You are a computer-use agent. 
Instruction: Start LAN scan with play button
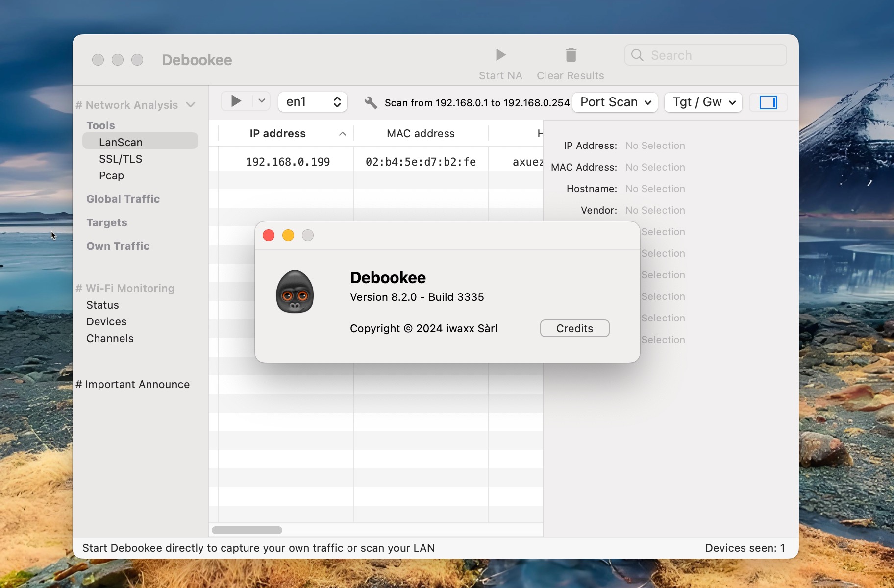click(x=236, y=101)
